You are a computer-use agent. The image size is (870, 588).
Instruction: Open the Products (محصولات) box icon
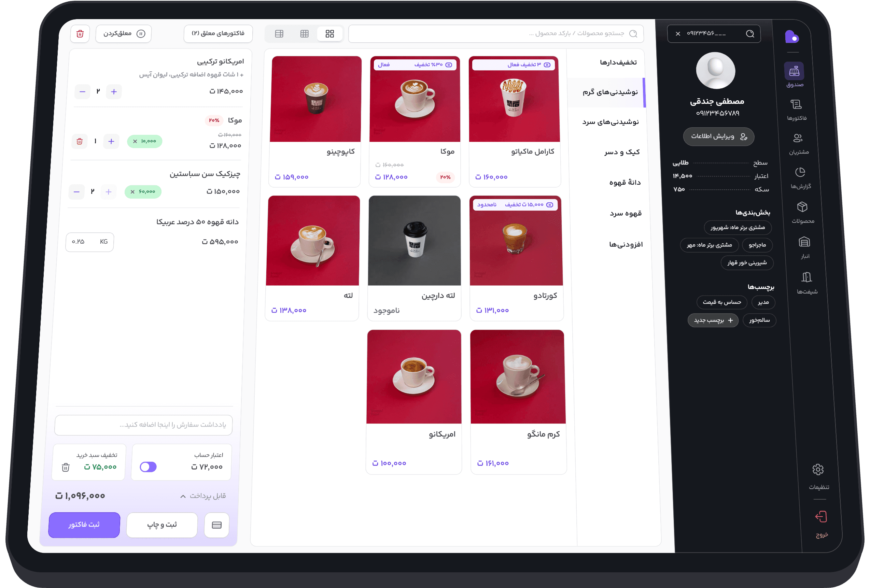(x=802, y=207)
